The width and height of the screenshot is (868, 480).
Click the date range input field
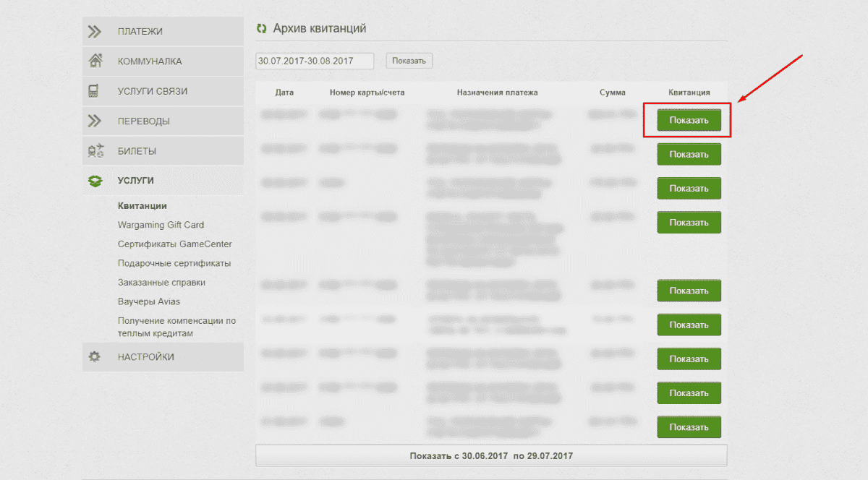[x=315, y=61]
